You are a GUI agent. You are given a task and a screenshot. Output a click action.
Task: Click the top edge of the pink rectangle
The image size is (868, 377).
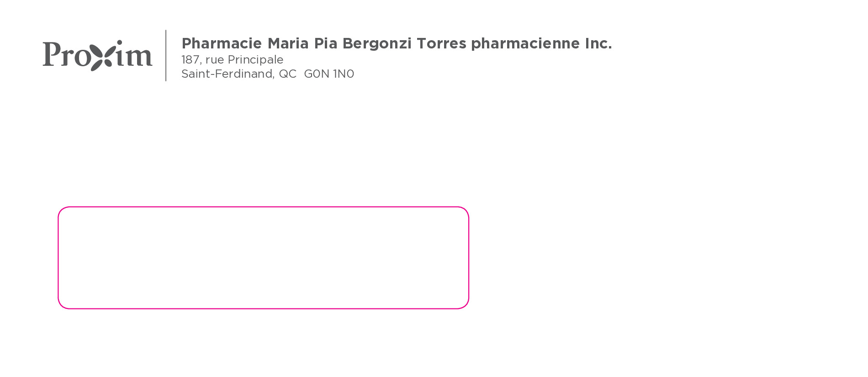point(263,207)
